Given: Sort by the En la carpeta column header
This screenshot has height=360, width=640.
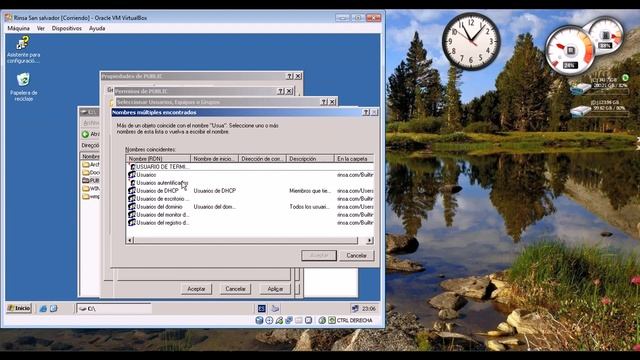Looking at the screenshot, I should 353,158.
